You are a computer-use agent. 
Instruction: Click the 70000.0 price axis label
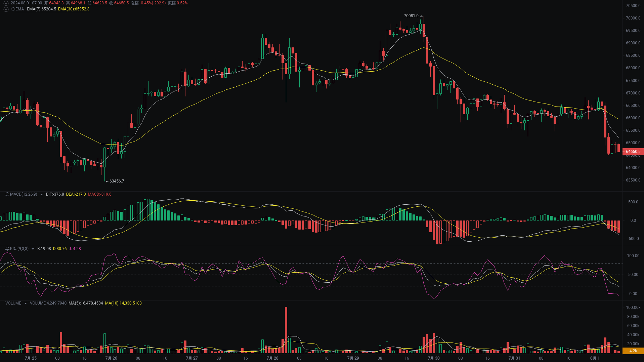coord(633,18)
